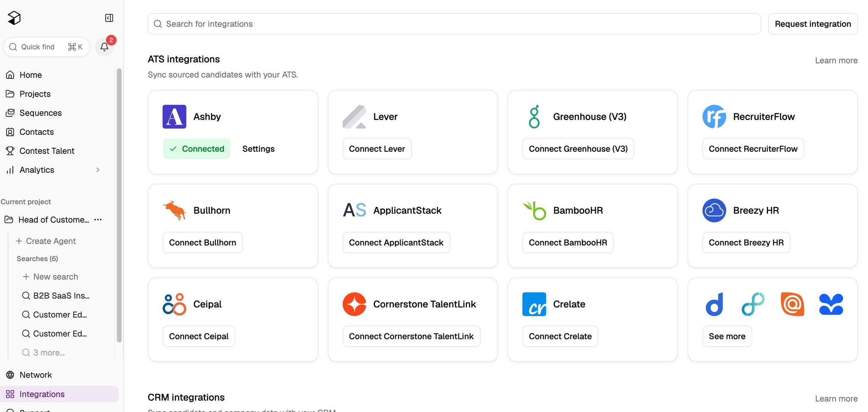Click Connect Cornerstone TalentLink
Viewport: 868px width, 412px height.
coord(411,336)
